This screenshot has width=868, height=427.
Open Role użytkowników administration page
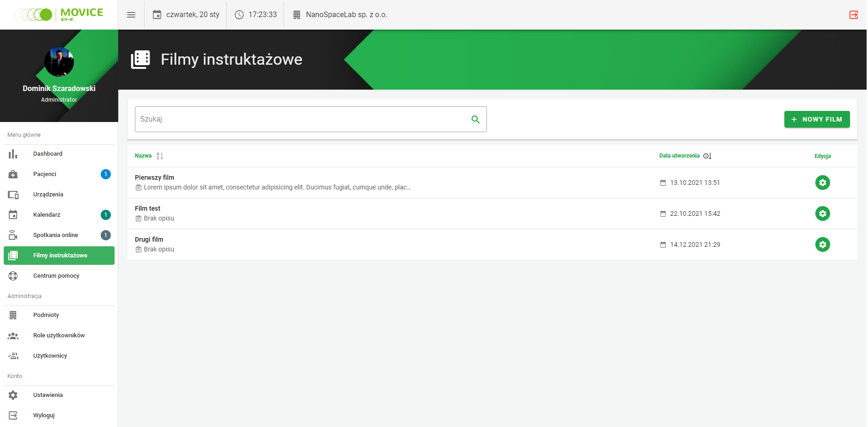coord(59,335)
